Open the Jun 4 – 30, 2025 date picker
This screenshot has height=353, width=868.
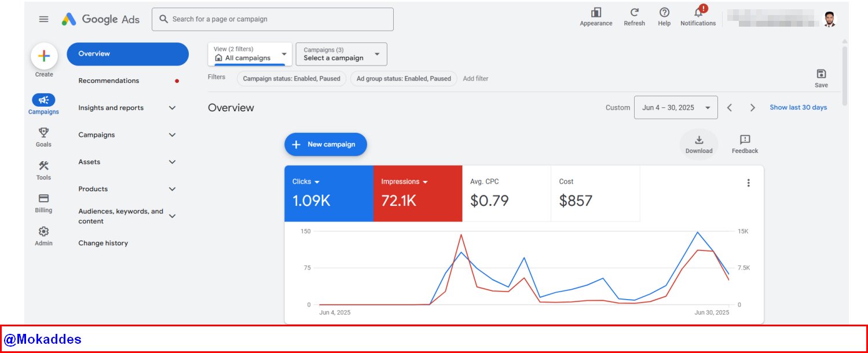click(x=676, y=108)
